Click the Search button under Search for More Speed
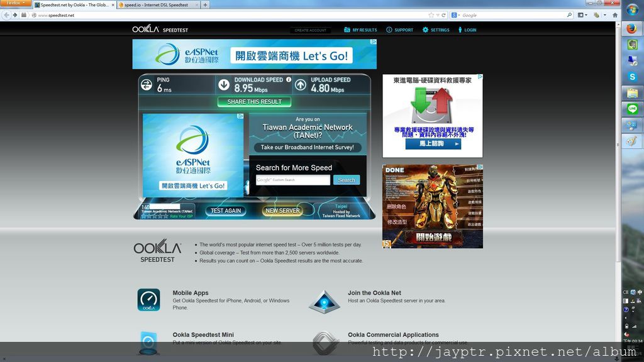 click(x=347, y=180)
